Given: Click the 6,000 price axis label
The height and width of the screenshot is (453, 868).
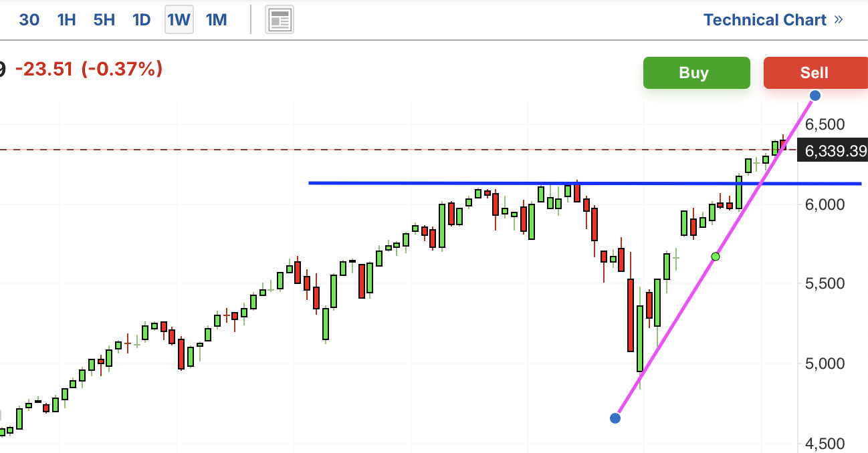Looking at the screenshot, I should 825,204.
